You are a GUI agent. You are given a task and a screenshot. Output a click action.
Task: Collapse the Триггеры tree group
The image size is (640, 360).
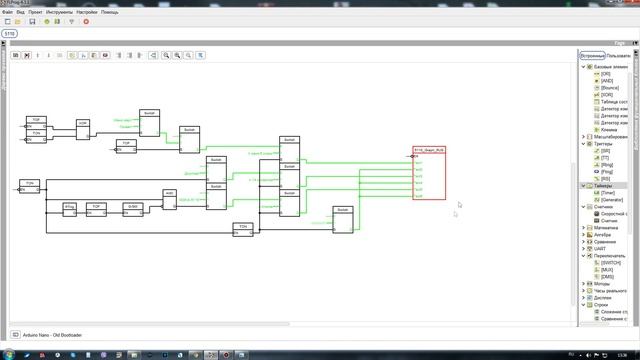click(583, 144)
